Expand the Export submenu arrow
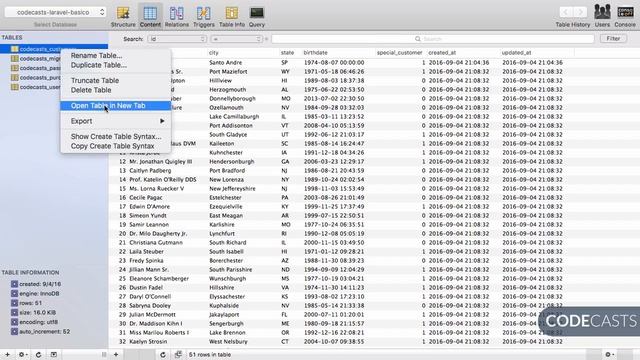 162,121
